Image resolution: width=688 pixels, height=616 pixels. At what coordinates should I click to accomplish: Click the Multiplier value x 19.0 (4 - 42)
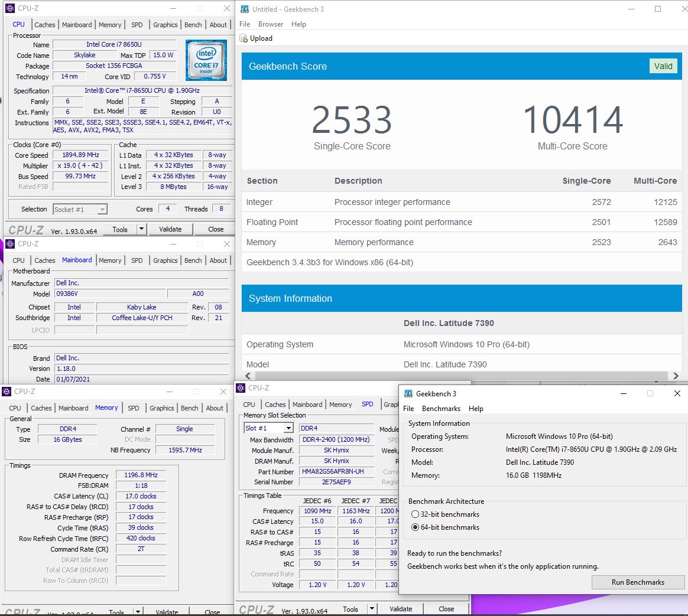tap(81, 165)
